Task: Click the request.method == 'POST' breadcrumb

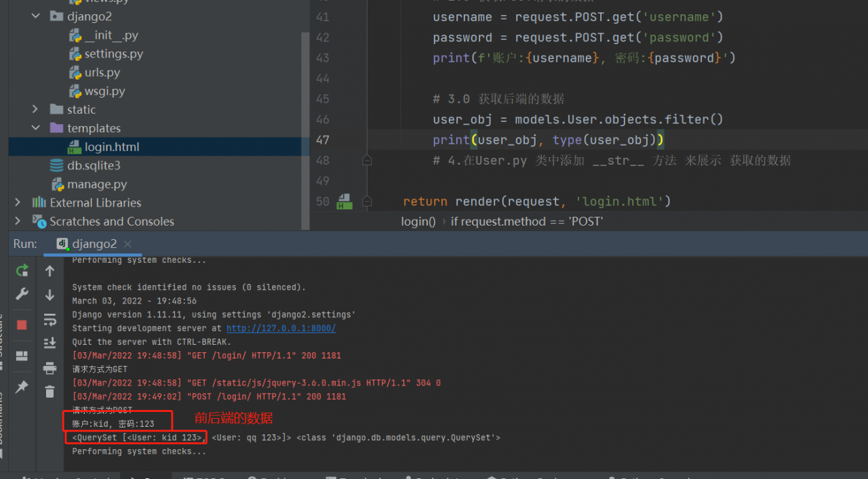Action: click(527, 222)
